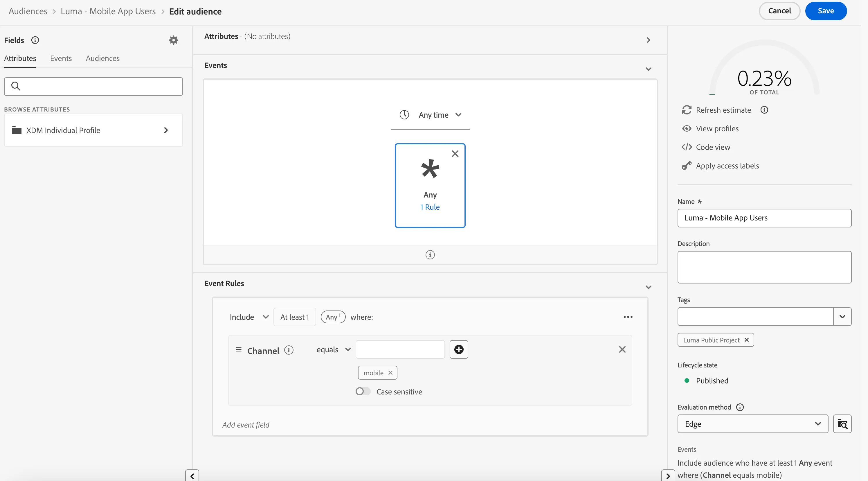Click the Description text area
Screen dimensions: 868x481
(x=764, y=267)
